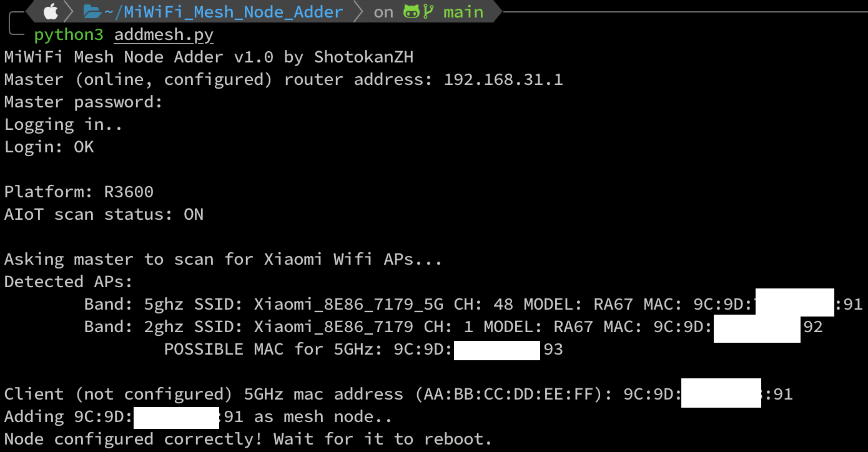Click the Xiaomi_8E86_7179 2ghz SSID
The width and height of the screenshot is (868, 452).
tap(333, 327)
